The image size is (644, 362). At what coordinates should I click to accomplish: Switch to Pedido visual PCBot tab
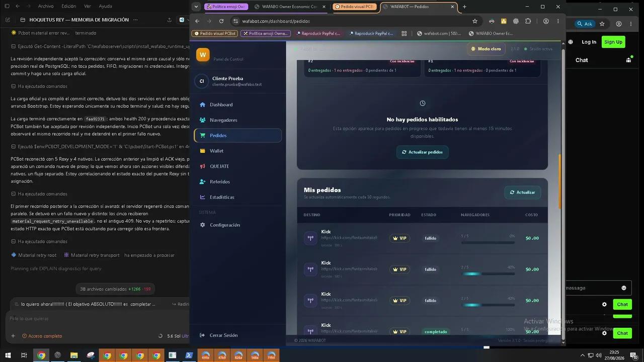(354, 7)
